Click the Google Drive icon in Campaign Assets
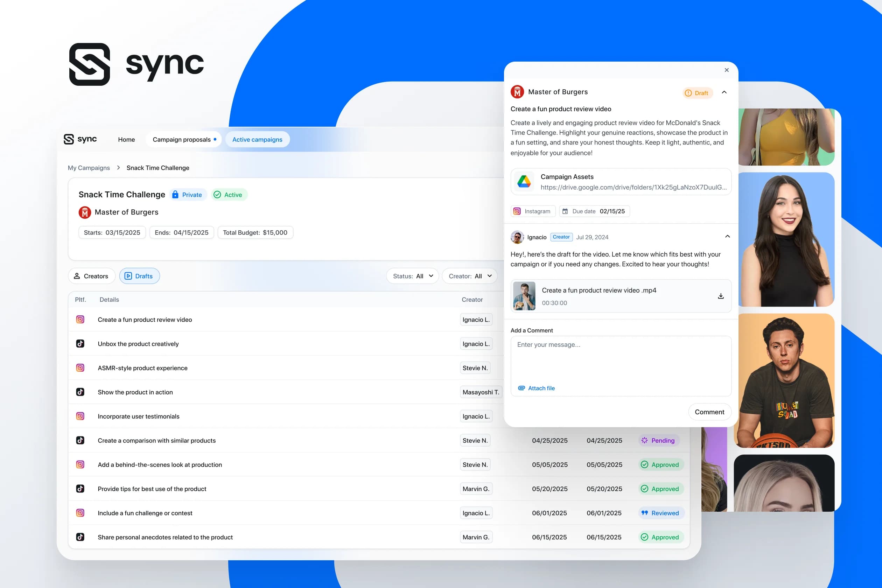This screenshot has width=882, height=588. click(524, 182)
